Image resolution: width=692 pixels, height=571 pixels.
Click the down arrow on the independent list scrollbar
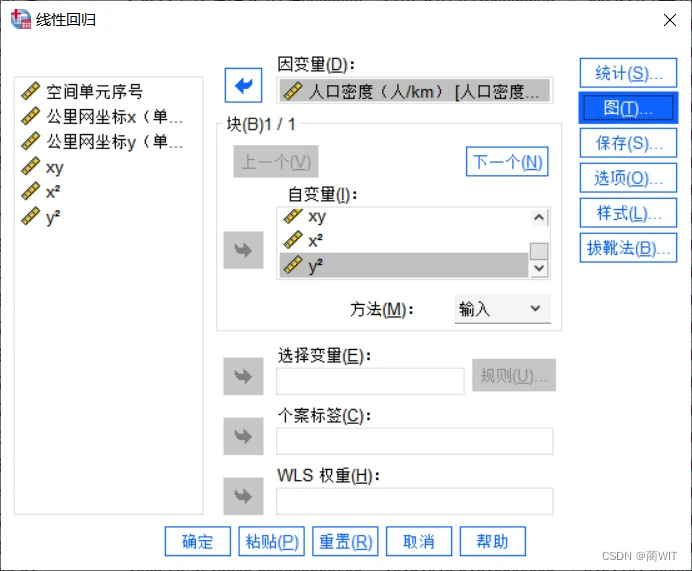coord(539,268)
